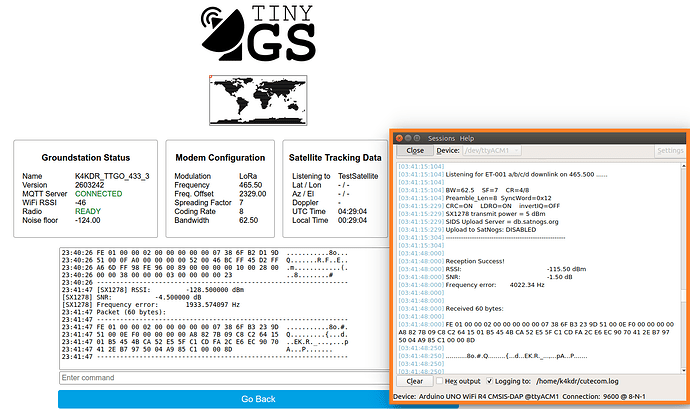This screenshot has height=409, width=690.
Task: Click the Groundstation Status heading
Action: coord(86,158)
